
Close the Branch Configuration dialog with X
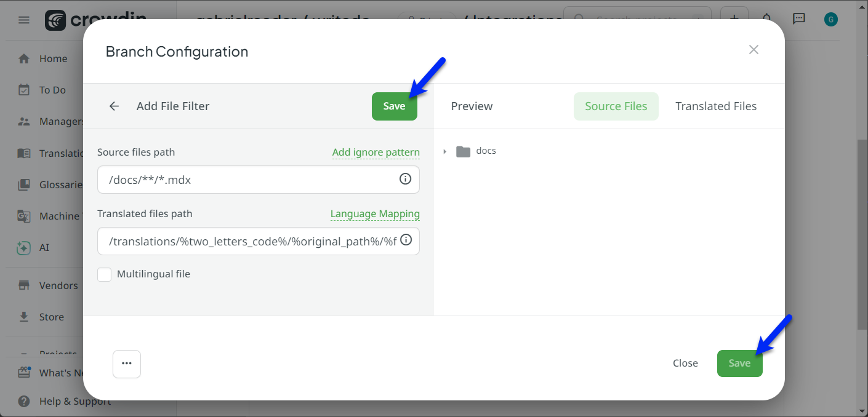point(753,50)
